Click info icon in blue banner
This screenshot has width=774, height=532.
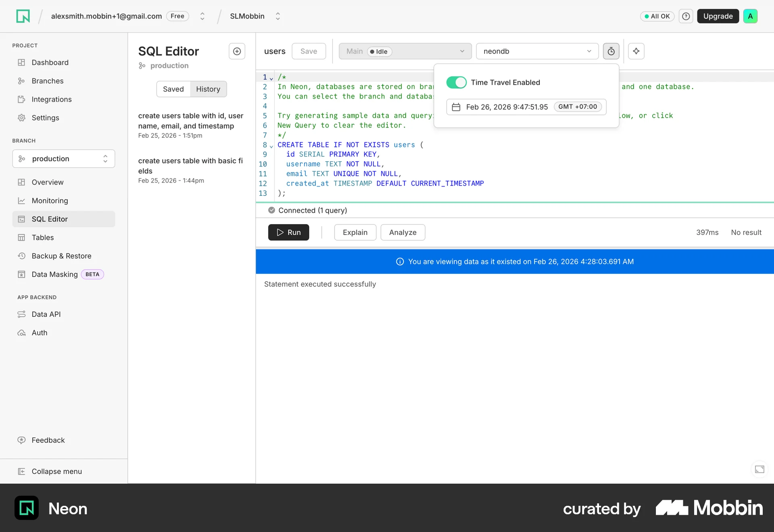(x=400, y=262)
